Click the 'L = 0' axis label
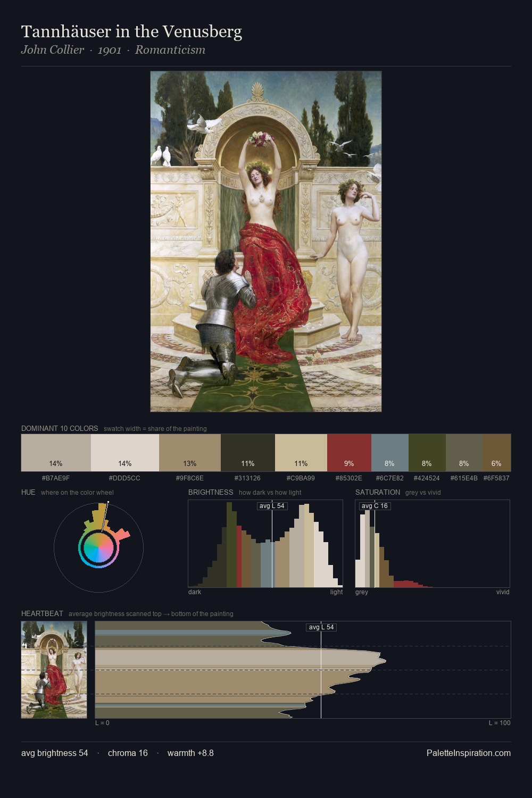Image resolution: width=532 pixels, height=798 pixels. [x=102, y=723]
